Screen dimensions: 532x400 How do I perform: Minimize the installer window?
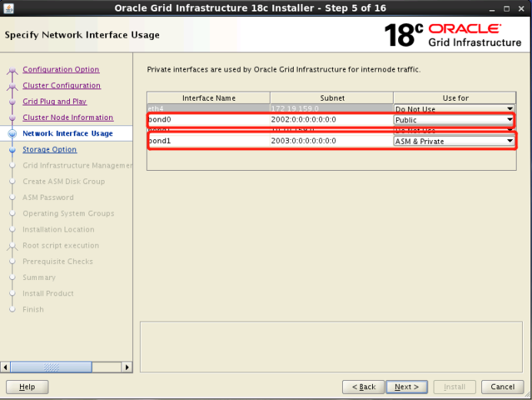[x=492, y=8]
